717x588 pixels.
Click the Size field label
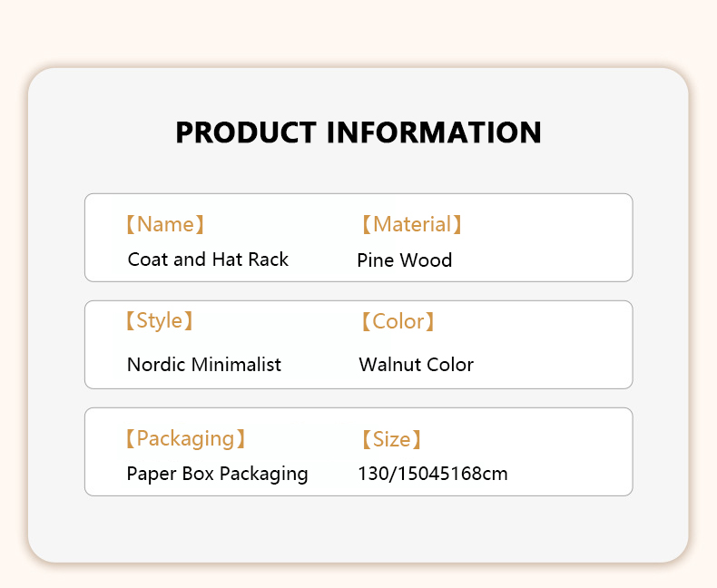coord(391,440)
